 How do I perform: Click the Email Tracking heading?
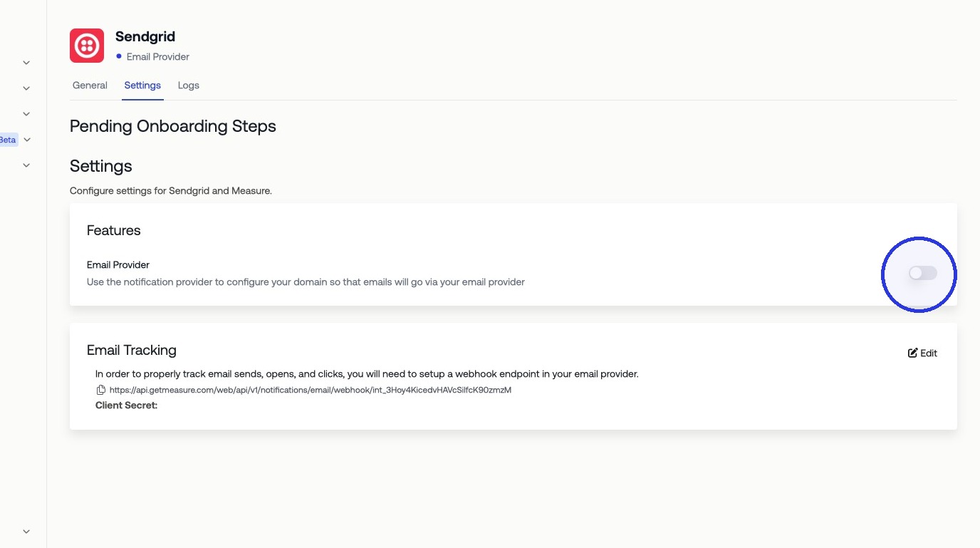132,350
